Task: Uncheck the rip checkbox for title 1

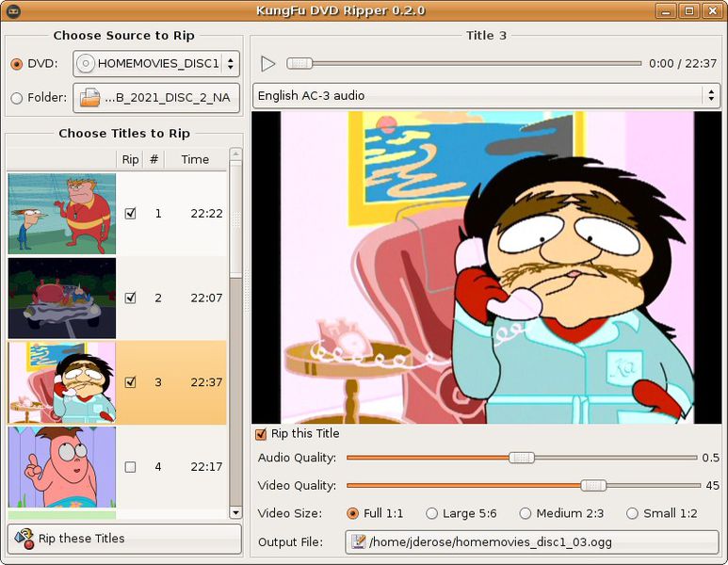Action: pos(131,214)
